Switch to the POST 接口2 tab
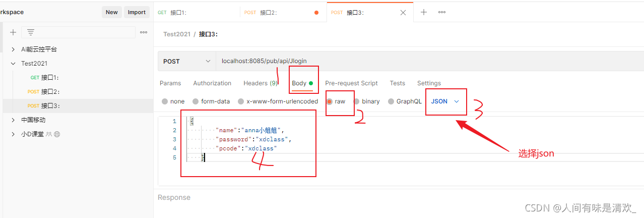 click(283, 13)
